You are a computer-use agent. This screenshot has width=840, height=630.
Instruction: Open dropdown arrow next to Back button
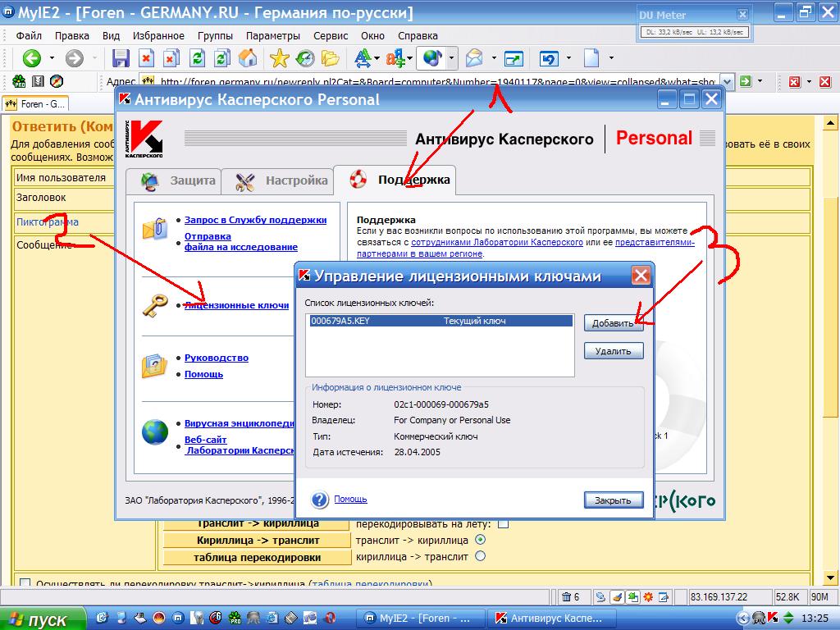tap(52, 58)
